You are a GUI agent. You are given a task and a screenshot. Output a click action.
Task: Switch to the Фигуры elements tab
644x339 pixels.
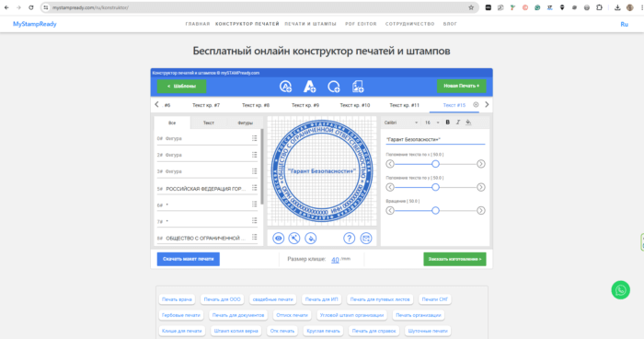point(246,123)
